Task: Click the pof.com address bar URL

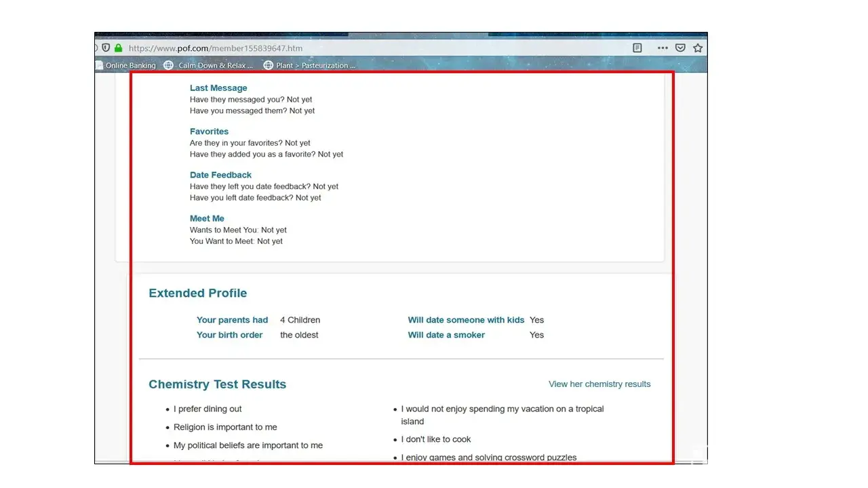Action: coord(216,48)
